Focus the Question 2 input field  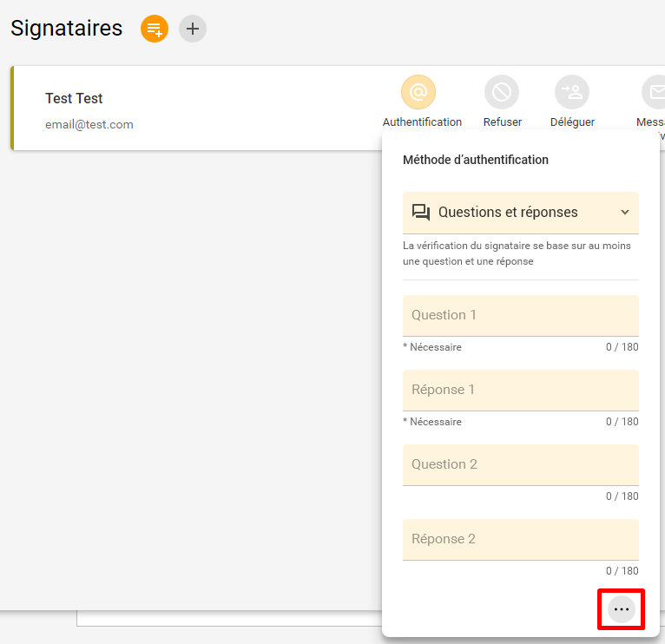pyautogui.click(x=521, y=464)
